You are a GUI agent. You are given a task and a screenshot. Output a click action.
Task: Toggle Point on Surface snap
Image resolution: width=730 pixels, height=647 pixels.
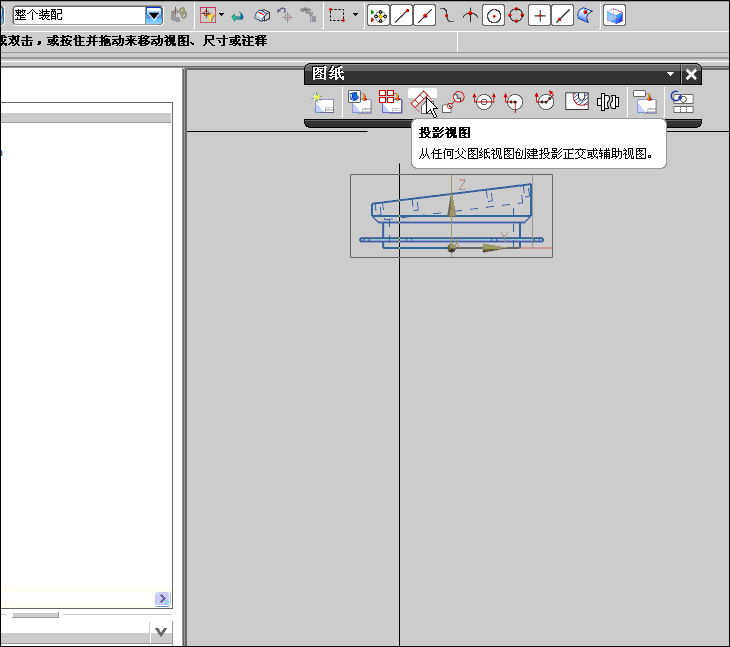coord(585,16)
